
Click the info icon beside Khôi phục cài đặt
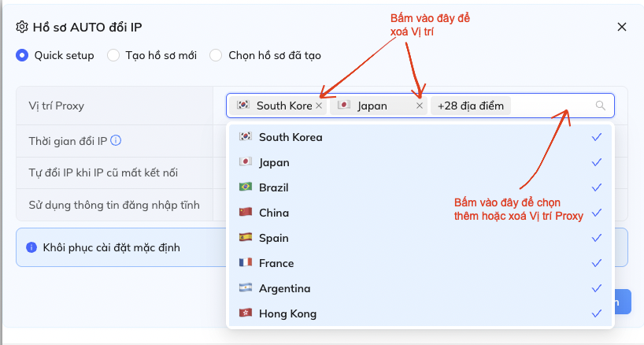pyautogui.click(x=31, y=247)
